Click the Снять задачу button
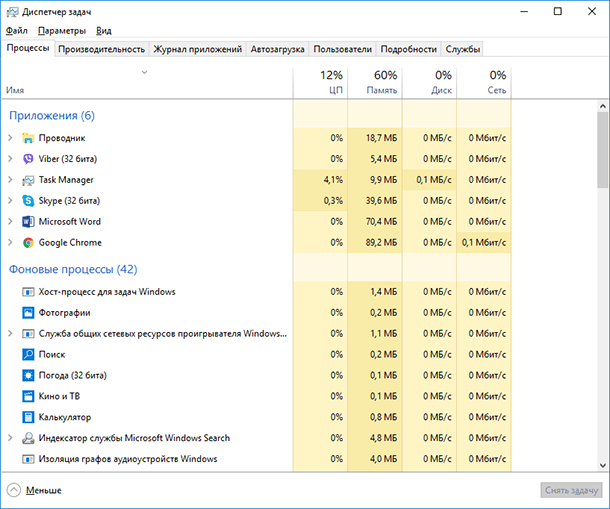 [x=571, y=490]
